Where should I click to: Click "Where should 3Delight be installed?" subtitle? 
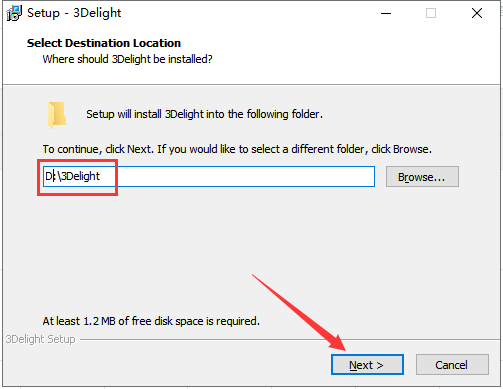(127, 59)
